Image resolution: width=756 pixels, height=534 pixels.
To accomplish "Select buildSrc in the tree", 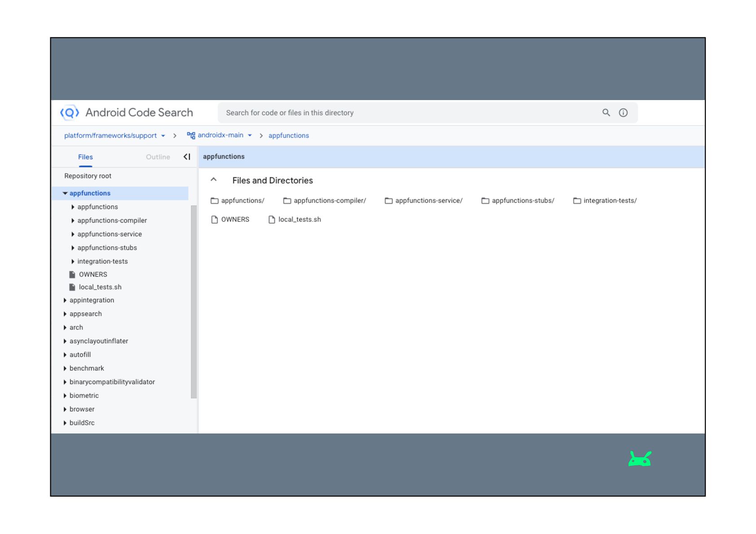I will (82, 423).
